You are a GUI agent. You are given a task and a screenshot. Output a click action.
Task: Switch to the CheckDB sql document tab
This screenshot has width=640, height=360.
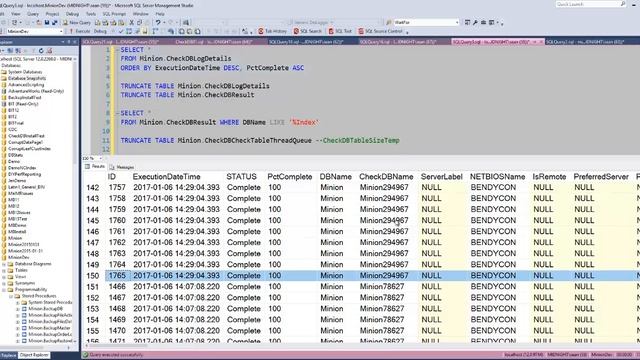pyautogui.click(x=213, y=42)
